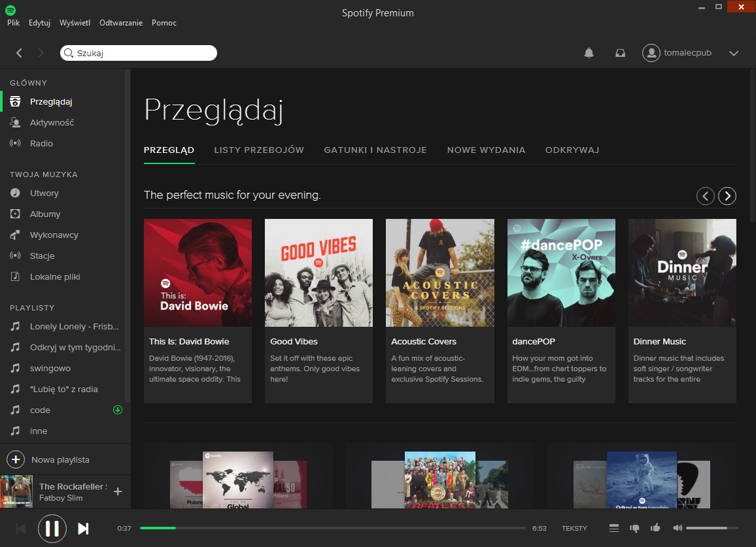
Task: Open Radio from the sidebar
Action: click(41, 143)
